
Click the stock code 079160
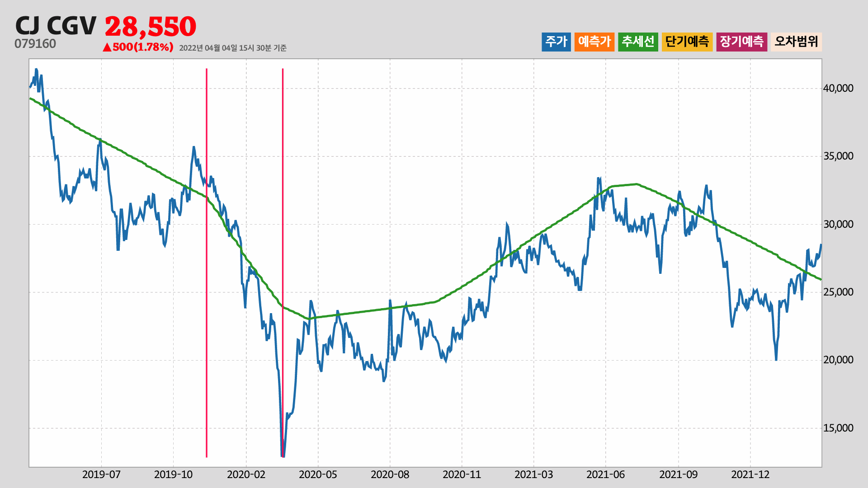coord(35,44)
